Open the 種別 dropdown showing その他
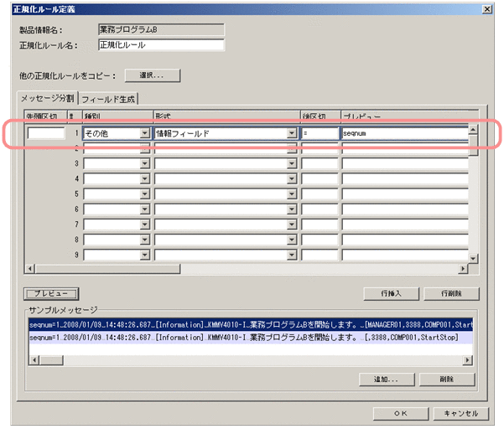Viewport: 504px width, 429px height. point(144,133)
